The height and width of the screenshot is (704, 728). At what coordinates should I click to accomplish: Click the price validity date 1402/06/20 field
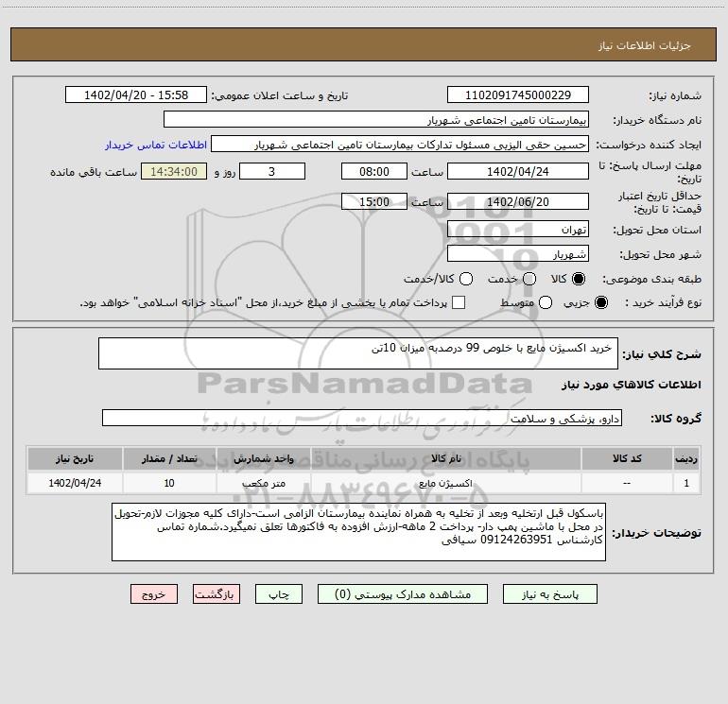[518, 201]
